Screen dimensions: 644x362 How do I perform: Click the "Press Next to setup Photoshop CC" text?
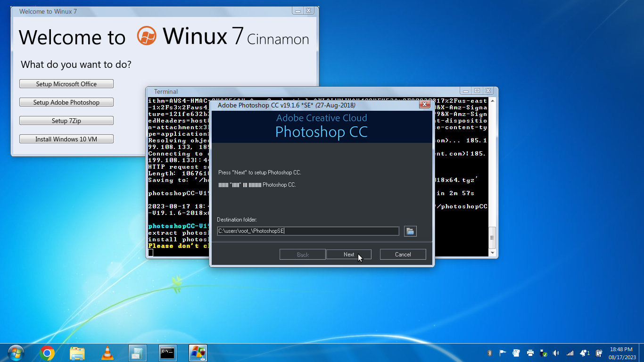260,173
